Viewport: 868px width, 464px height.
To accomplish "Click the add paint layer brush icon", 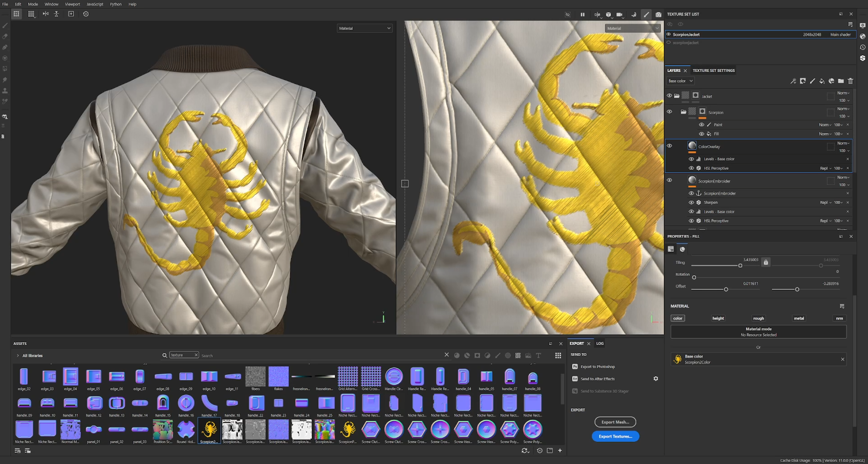I will [x=812, y=81].
